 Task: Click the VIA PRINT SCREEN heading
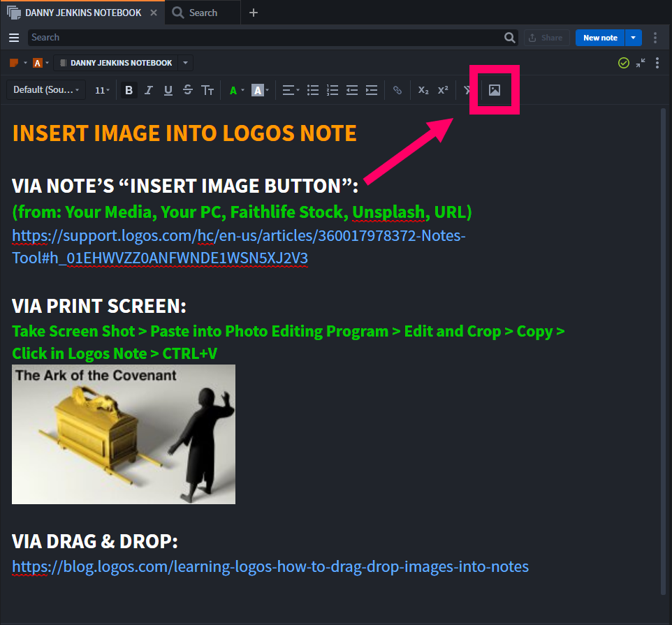99,306
